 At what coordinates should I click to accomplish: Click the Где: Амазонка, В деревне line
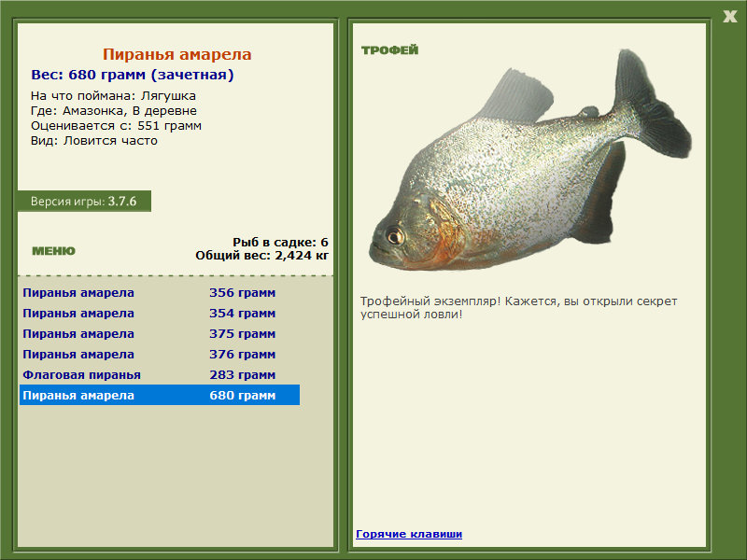pyautogui.click(x=114, y=110)
